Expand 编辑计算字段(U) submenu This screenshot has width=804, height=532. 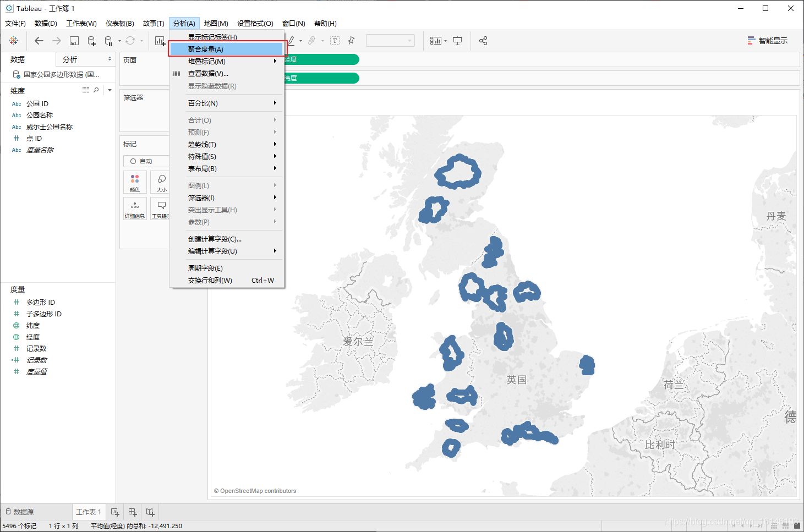pyautogui.click(x=227, y=251)
